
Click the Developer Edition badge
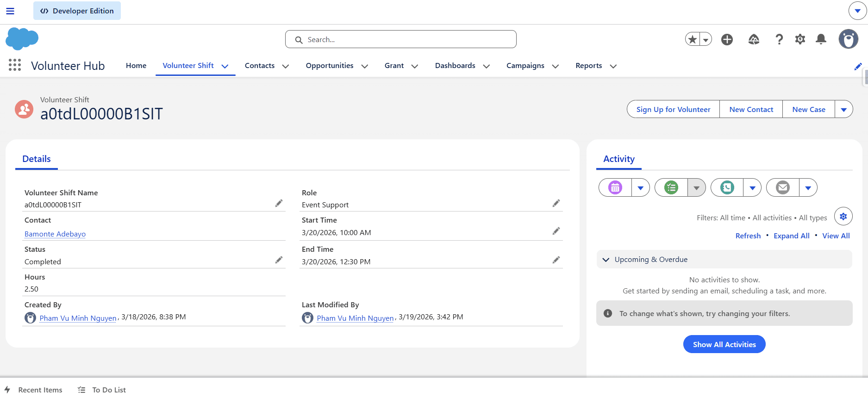(77, 11)
